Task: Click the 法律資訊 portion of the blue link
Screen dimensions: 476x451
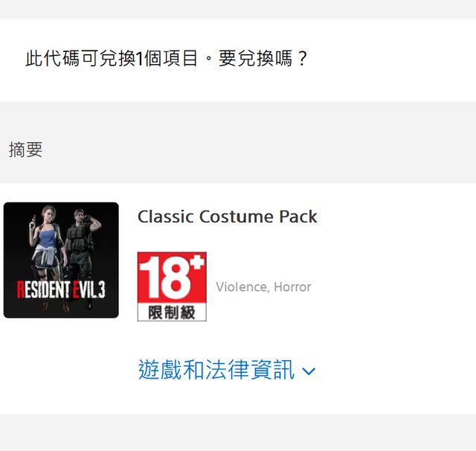Action: [x=250, y=370]
